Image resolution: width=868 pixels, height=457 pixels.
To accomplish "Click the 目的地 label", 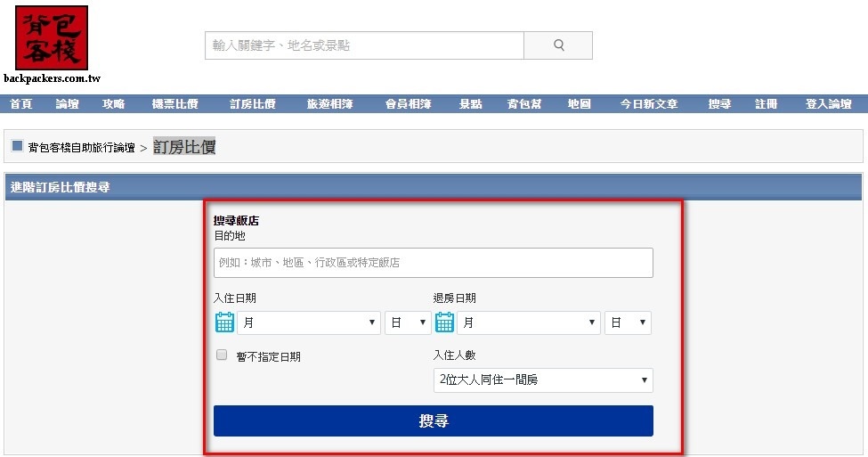I will coord(230,235).
